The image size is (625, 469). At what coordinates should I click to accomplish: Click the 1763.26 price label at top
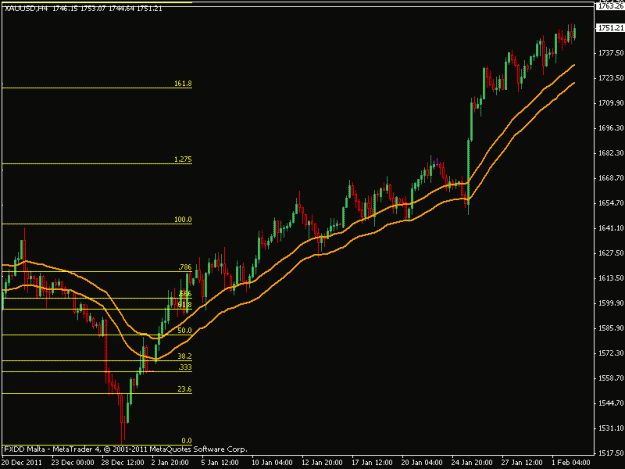pyautogui.click(x=610, y=6)
